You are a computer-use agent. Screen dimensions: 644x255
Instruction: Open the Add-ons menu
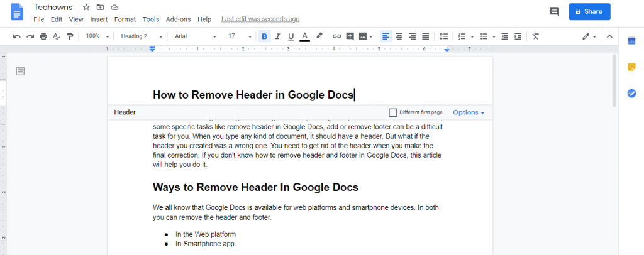(178, 19)
